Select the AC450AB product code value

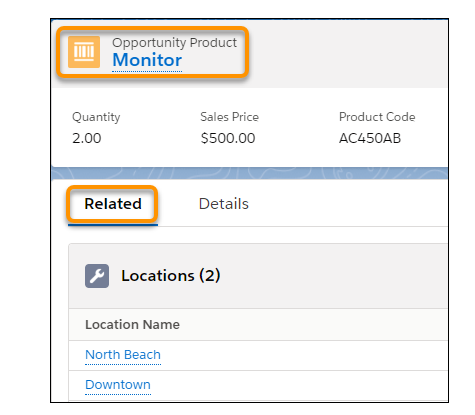click(x=370, y=138)
